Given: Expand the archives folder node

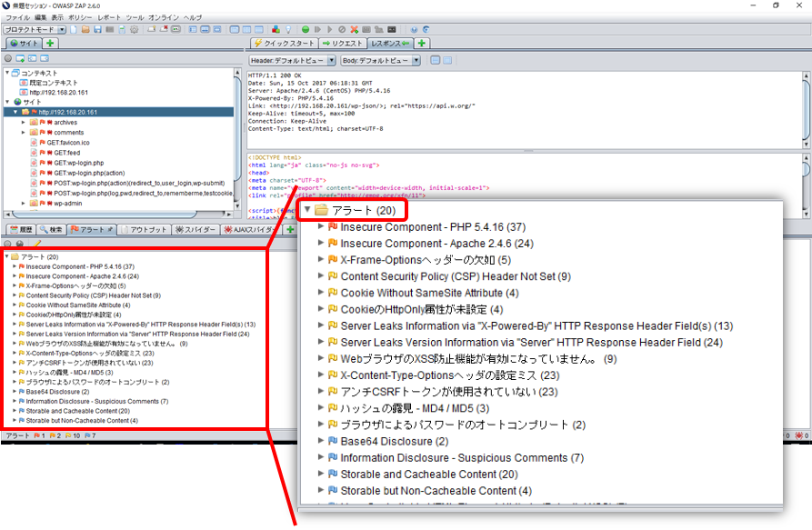Looking at the screenshot, I should [24, 123].
